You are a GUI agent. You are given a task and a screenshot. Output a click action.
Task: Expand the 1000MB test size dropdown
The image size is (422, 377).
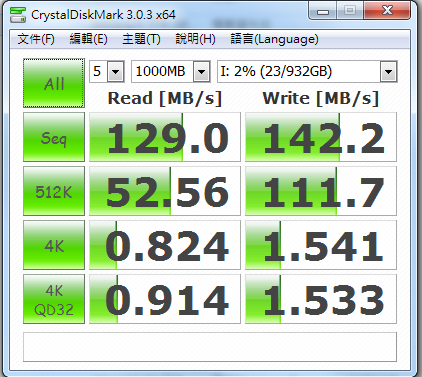[171, 71]
